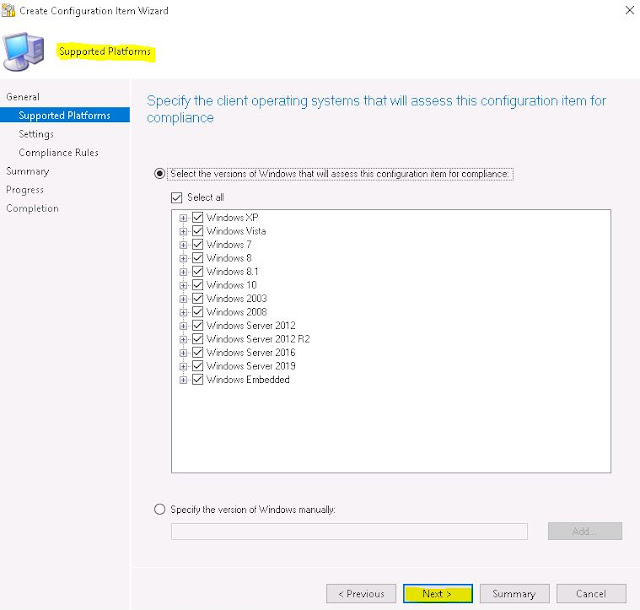
Task: Select the Windows Server 2012 tree label
Action: click(251, 325)
